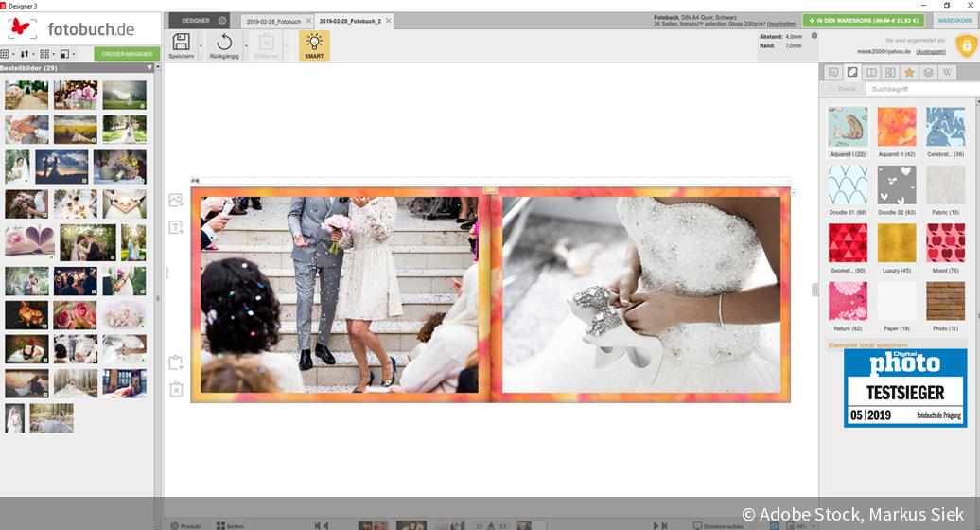Click the bearbeiten link for the Fotobuch
This screenshot has width=980, height=530.
pos(781,24)
